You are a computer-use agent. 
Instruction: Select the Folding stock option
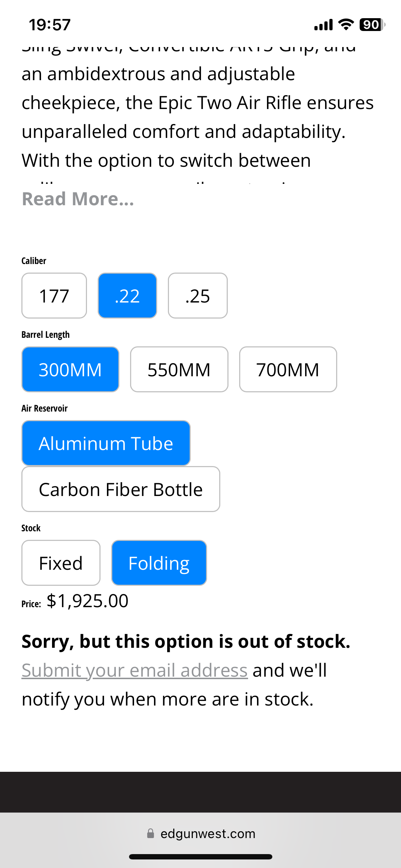[x=159, y=563]
